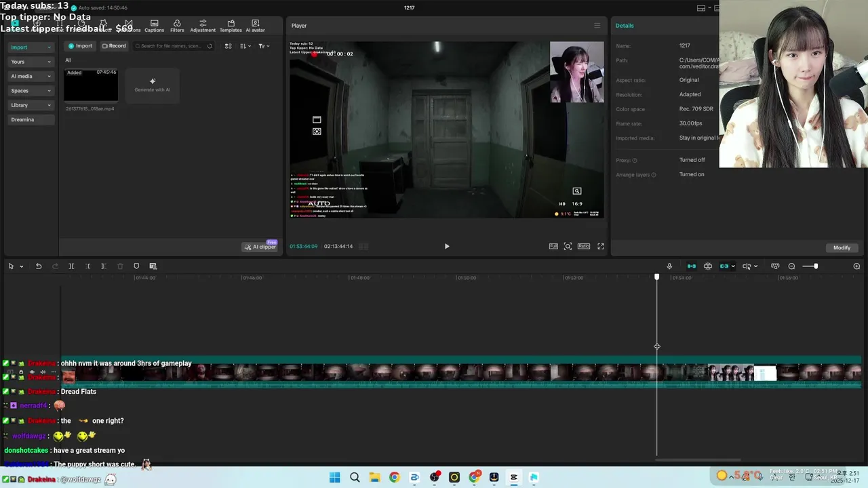Open main track more options
The height and width of the screenshot is (488, 868).
[x=54, y=372]
